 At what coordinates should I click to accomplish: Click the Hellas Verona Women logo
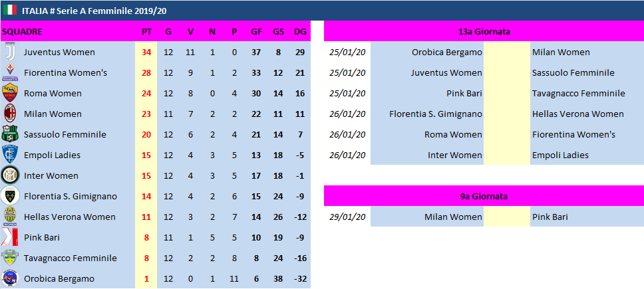pos(10,217)
